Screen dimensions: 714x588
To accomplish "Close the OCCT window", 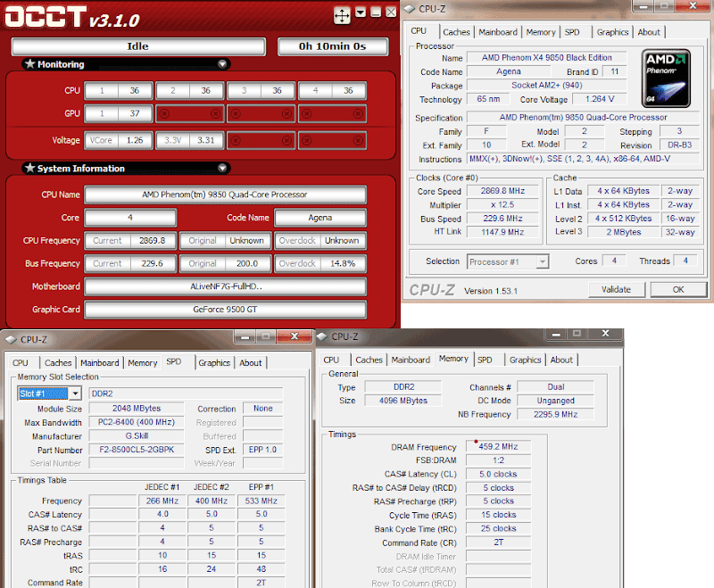I will [x=391, y=12].
